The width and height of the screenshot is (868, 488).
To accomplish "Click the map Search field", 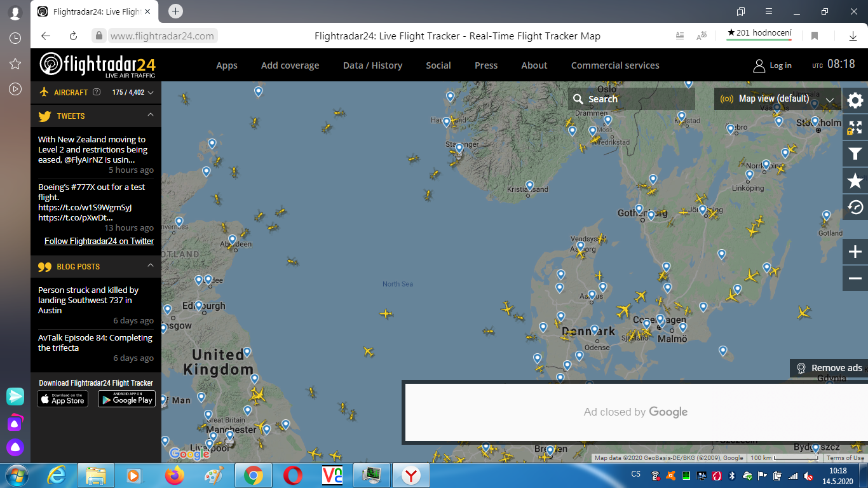I will tap(632, 99).
